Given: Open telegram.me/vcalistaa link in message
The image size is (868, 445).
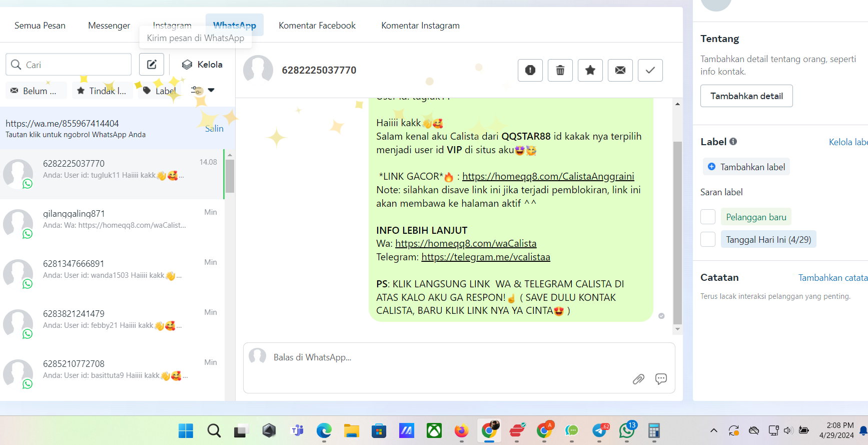Looking at the screenshot, I should [486, 257].
